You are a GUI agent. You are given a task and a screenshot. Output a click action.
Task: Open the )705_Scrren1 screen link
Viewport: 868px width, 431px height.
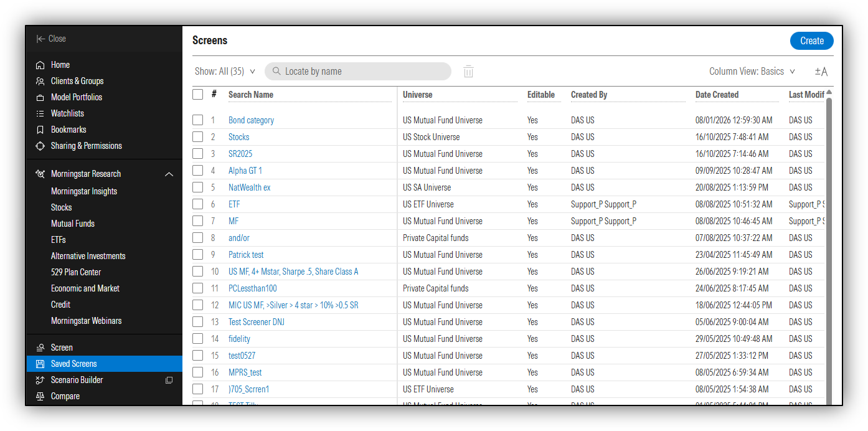tap(249, 389)
